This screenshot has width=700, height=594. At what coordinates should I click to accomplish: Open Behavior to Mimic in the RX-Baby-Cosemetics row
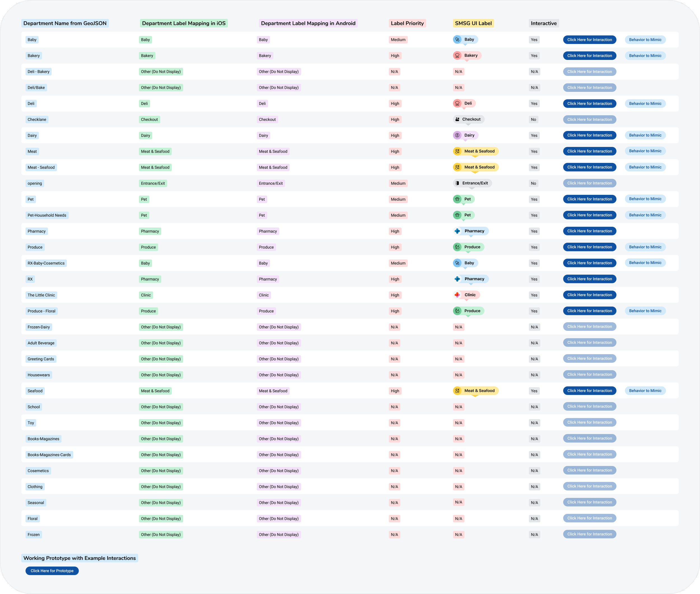click(x=645, y=263)
